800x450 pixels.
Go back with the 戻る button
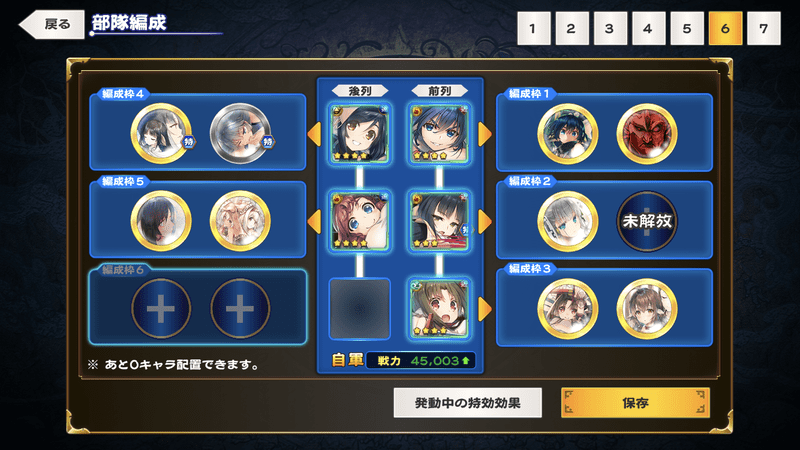pos(52,24)
